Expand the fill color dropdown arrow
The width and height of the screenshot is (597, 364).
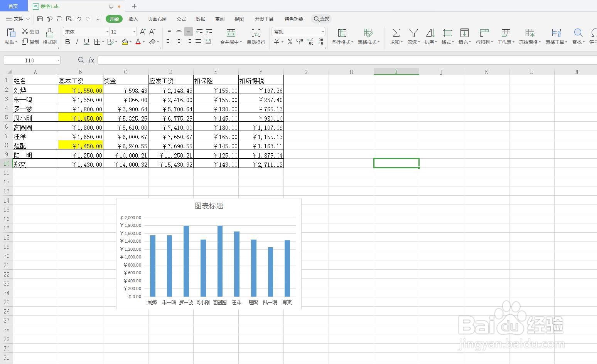pyautogui.click(x=130, y=42)
